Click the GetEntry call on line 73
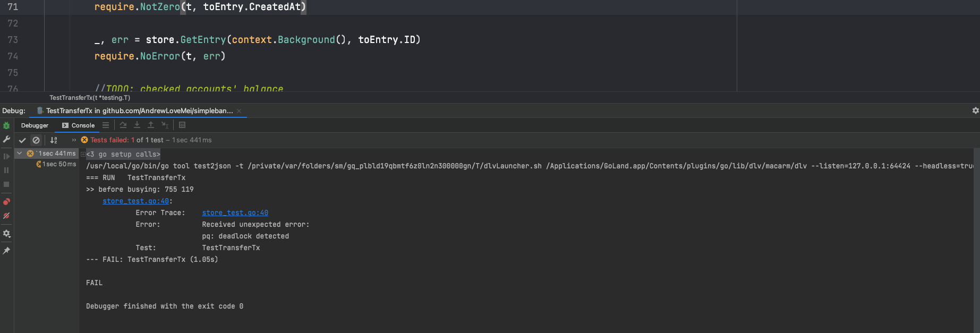This screenshot has height=333, width=980. (x=203, y=40)
